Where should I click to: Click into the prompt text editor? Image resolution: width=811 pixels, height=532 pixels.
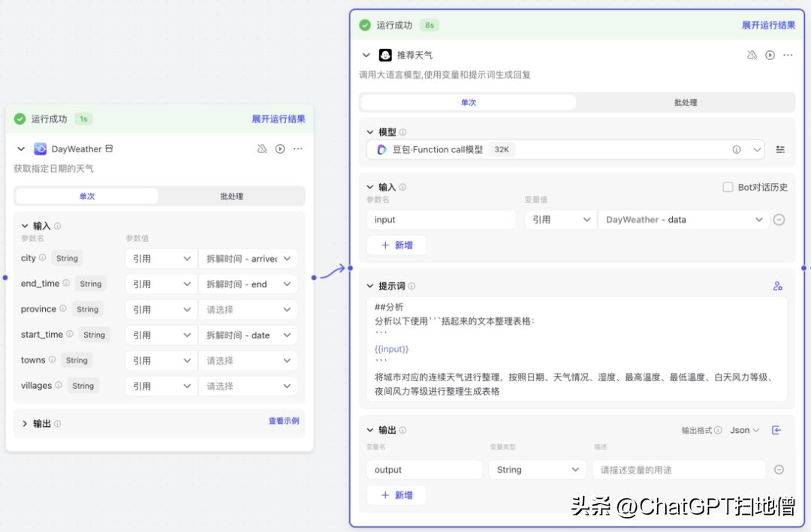pos(577,349)
